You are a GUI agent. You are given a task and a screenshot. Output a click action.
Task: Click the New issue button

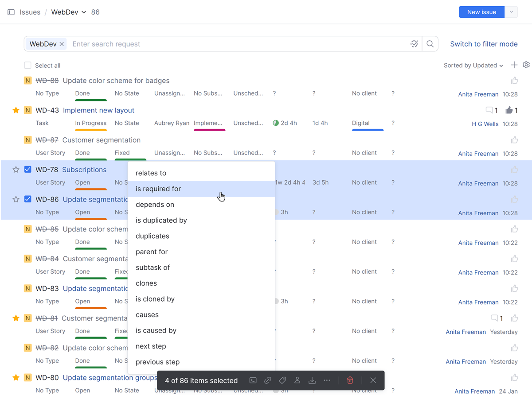click(x=481, y=12)
